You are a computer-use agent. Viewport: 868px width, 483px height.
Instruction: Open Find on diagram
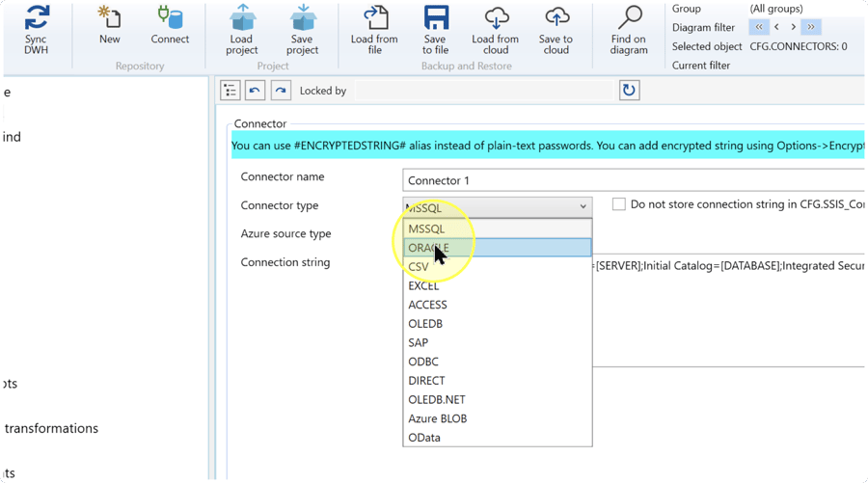(x=629, y=31)
